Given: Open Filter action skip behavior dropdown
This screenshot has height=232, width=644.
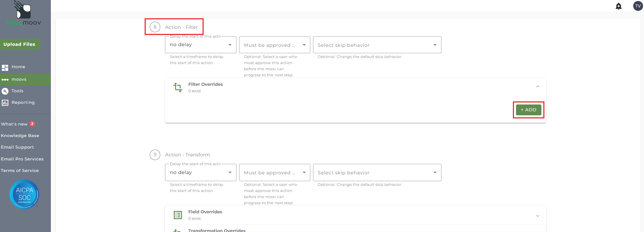Looking at the screenshot, I should click(x=377, y=45).
